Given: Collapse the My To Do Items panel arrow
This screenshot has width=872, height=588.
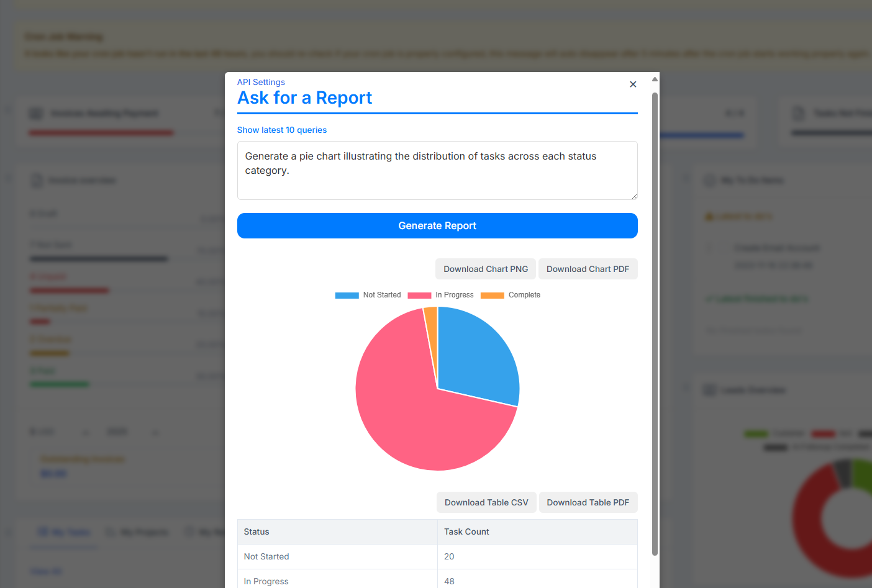Looking at the screenshot, I should [x=686, y=180].
